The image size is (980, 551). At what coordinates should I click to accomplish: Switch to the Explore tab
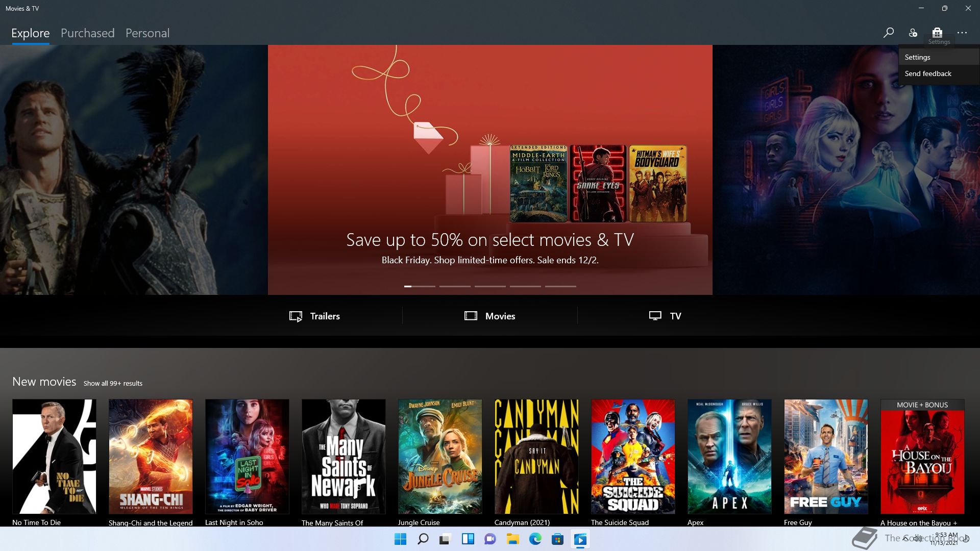[x=31, y=33]
